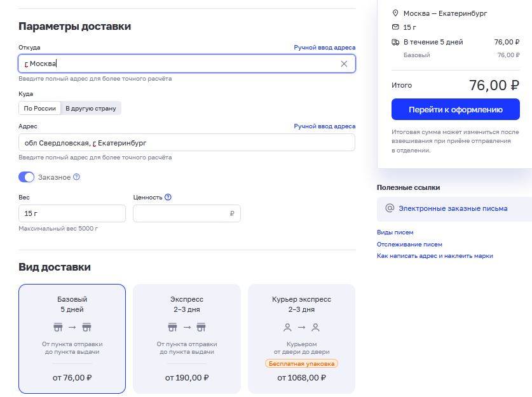Screen dimensions: 532x397
Task: Click the envelope weight icon in summary
Action: point(395,27)
